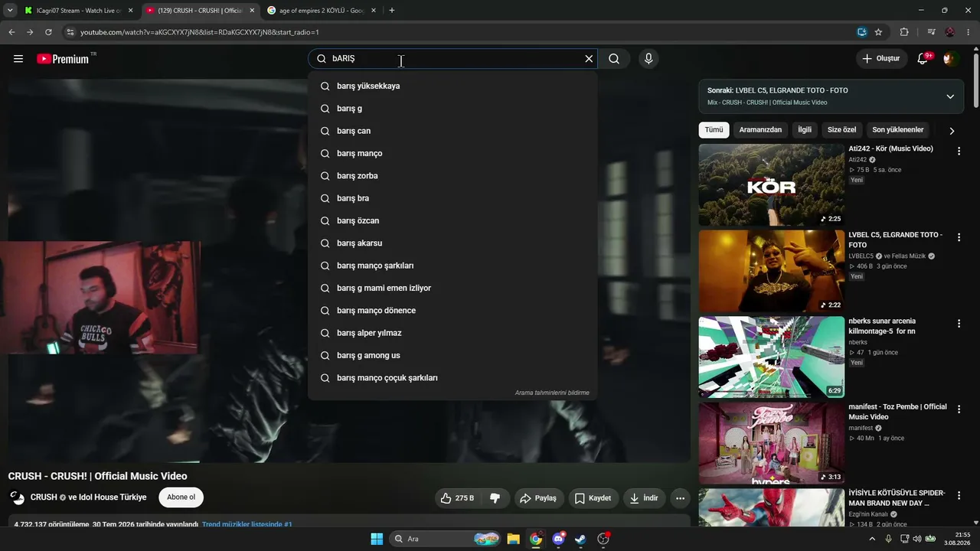Download the video with İndir
This screenshot has width=980, height=551.
coord(645,498)
